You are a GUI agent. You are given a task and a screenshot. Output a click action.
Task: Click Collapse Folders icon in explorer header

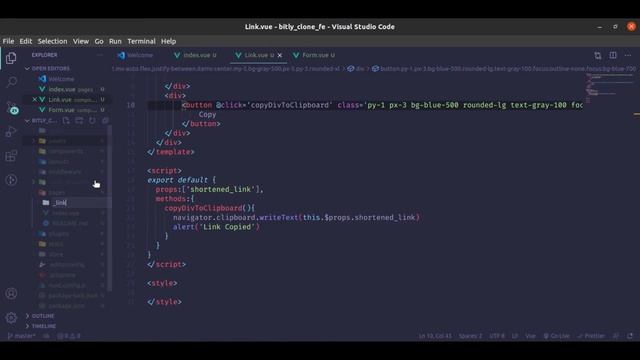(x=105, y=120)
